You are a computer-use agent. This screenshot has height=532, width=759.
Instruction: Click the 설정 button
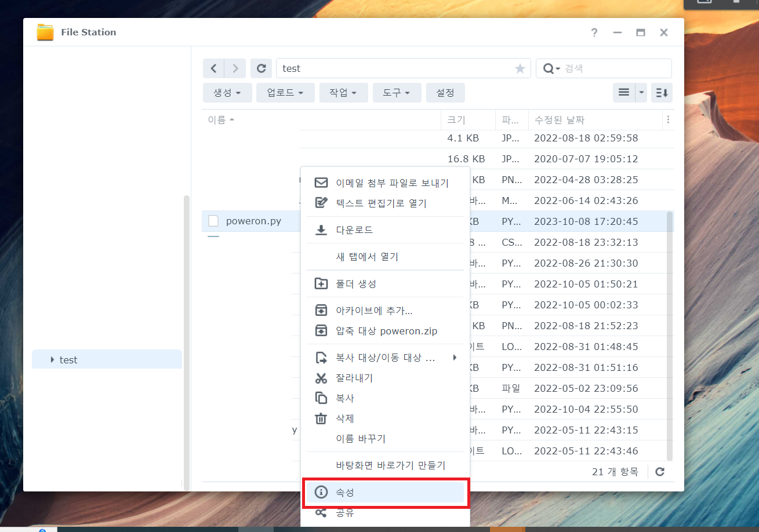pos(445,93)
